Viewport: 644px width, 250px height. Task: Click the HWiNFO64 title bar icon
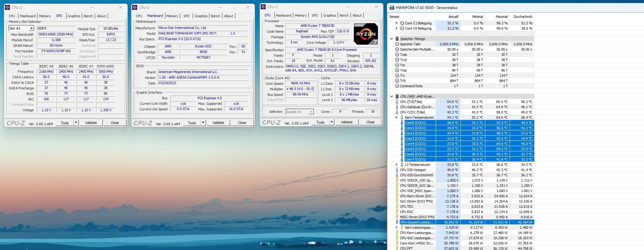point(392,8)
